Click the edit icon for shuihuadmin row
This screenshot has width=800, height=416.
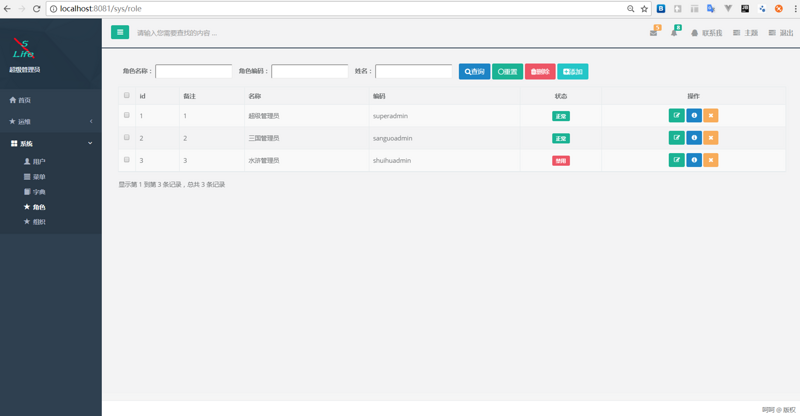pos(677,160)
